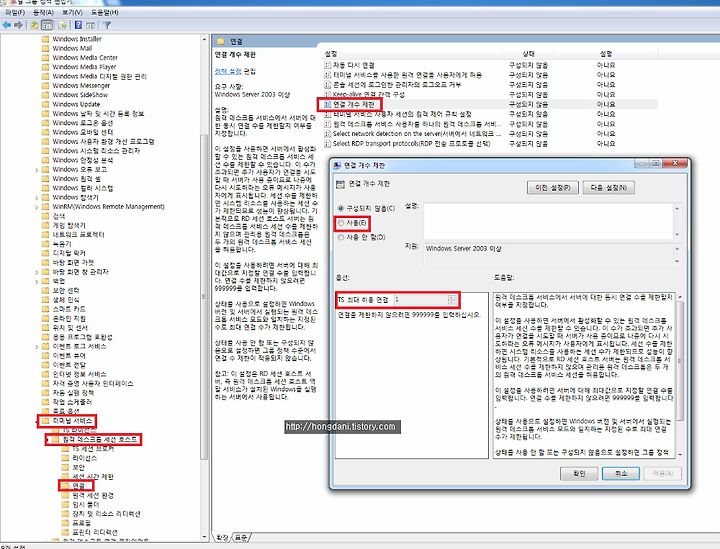Image resolution: width=720 pixels, height=549 pixels.
Task: Collapse the 원격 데스크톱 세션 호스트 node
Action: click(x=47, y=439)
